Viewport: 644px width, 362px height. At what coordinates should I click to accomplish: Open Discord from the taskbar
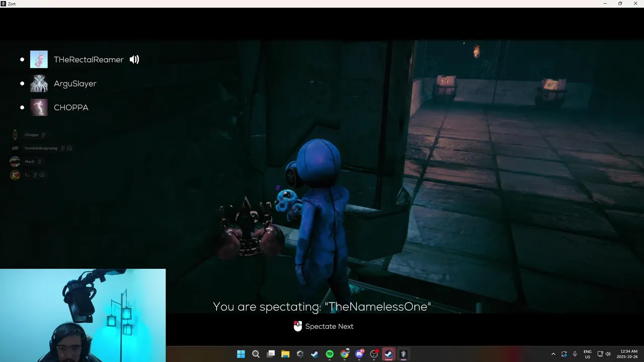tap(359, 354)
